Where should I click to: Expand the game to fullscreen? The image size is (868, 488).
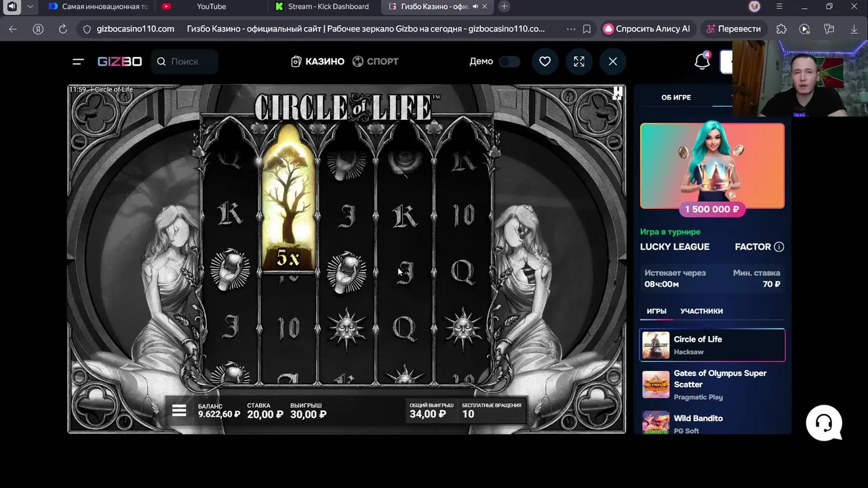(578, 61)
